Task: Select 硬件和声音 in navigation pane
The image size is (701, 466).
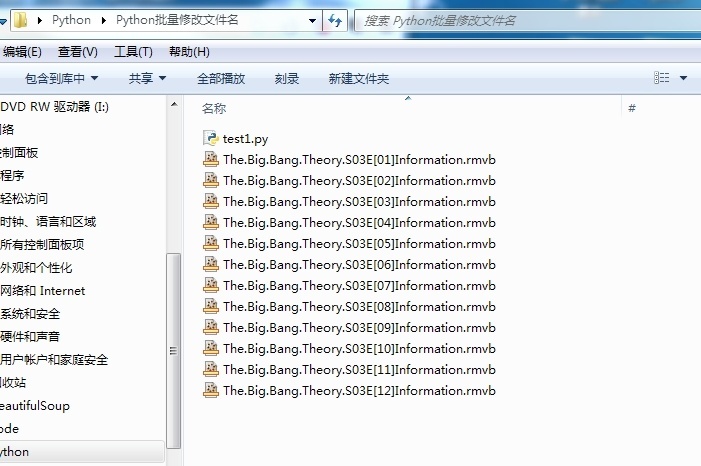Action: [x=30, y=337]
